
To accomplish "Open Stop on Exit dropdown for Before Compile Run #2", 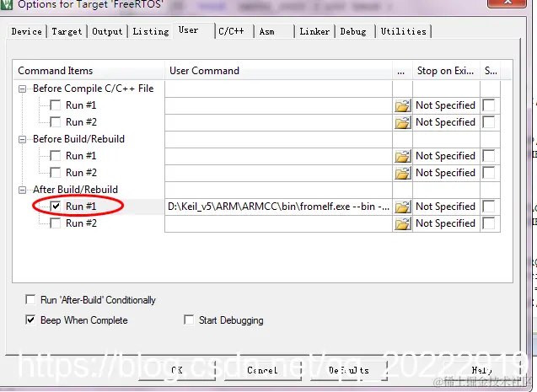I will [x=446, y=122].
